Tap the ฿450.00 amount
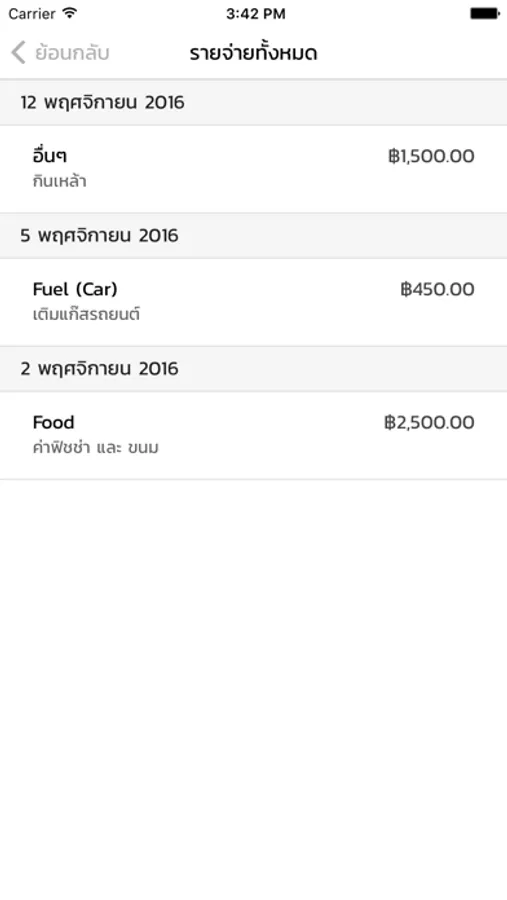Viewport: 507px width, 900px height. [x=438, y=289]
